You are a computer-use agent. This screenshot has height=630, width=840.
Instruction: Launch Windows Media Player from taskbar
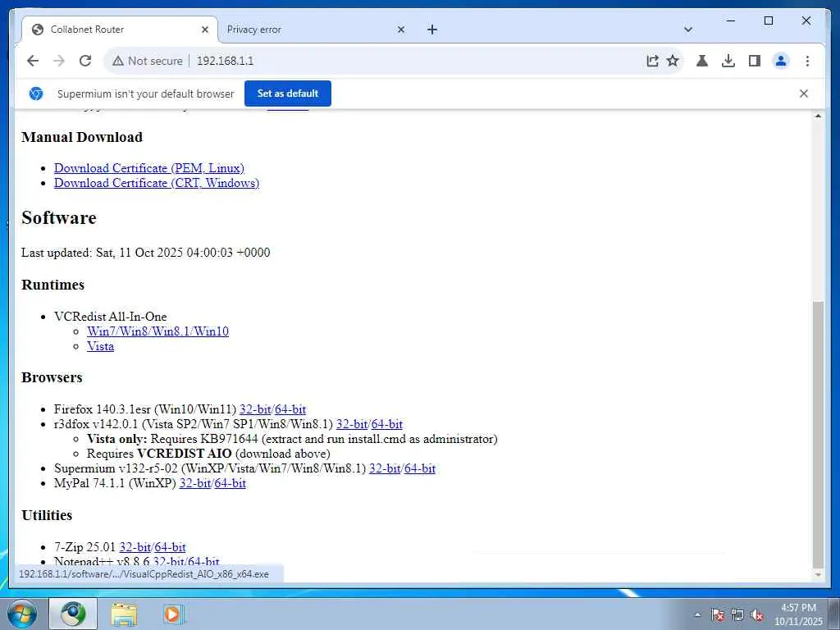173,614
